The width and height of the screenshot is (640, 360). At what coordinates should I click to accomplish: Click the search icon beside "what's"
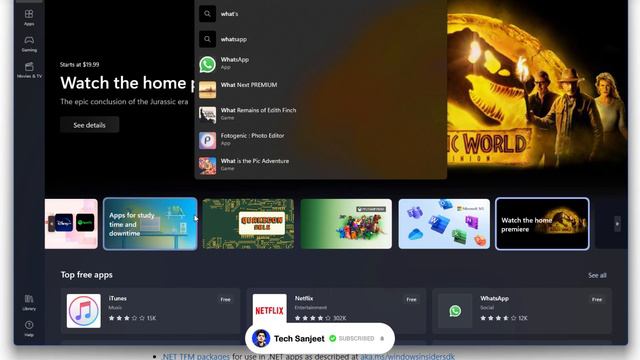tap(207, 14)
